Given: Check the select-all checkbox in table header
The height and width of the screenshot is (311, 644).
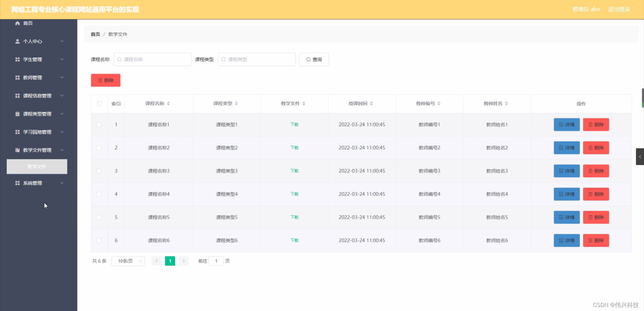Looking at the screenshot, I should click(99, 104).
